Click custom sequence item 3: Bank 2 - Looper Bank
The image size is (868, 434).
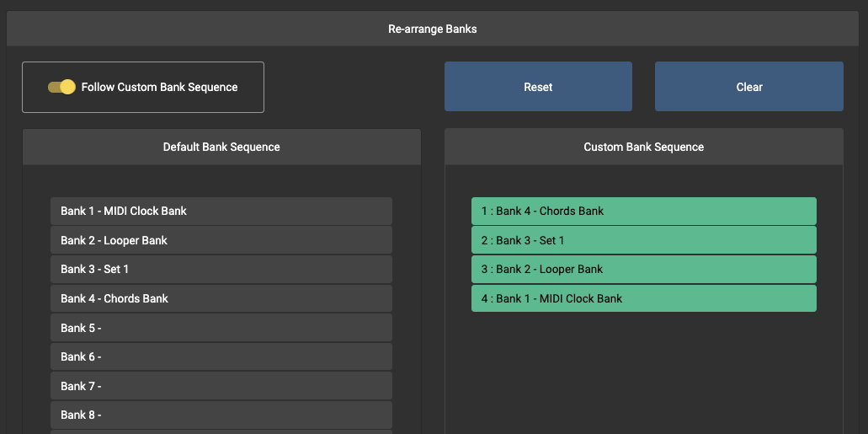tap(643, 269)
